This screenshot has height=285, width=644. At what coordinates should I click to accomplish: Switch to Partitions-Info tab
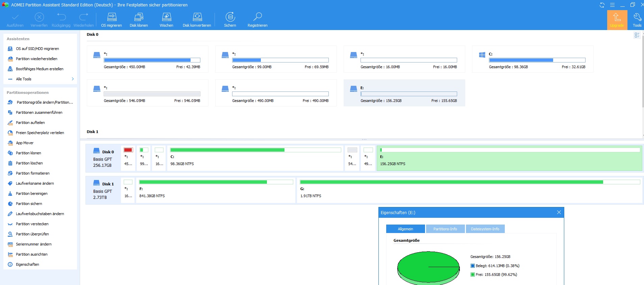click(445, 229)
